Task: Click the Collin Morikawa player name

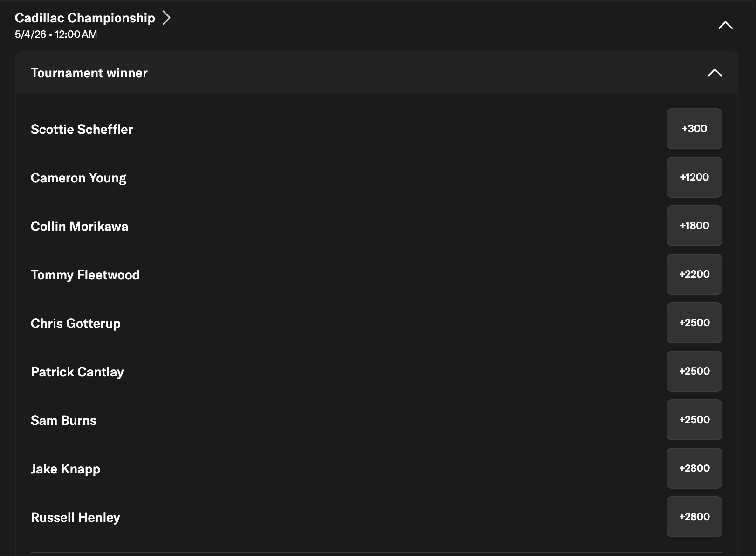Action: [79, 226]
